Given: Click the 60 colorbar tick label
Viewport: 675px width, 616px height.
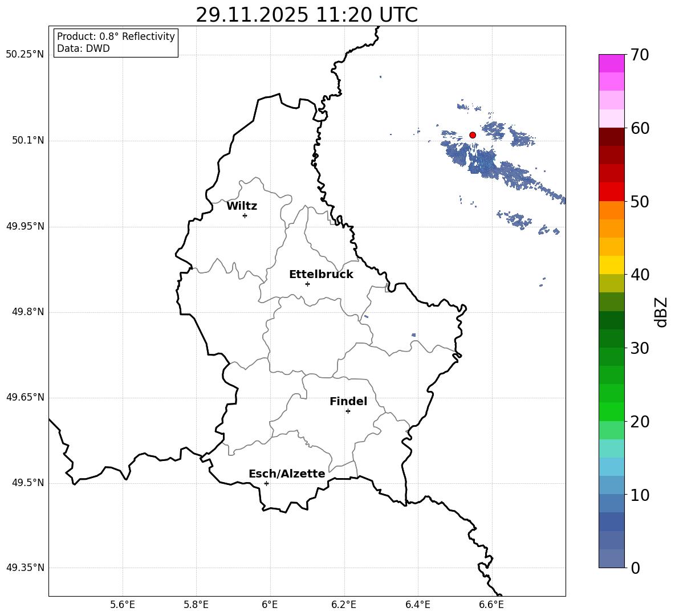Looking at the screenshot, I should coord(640,128).
